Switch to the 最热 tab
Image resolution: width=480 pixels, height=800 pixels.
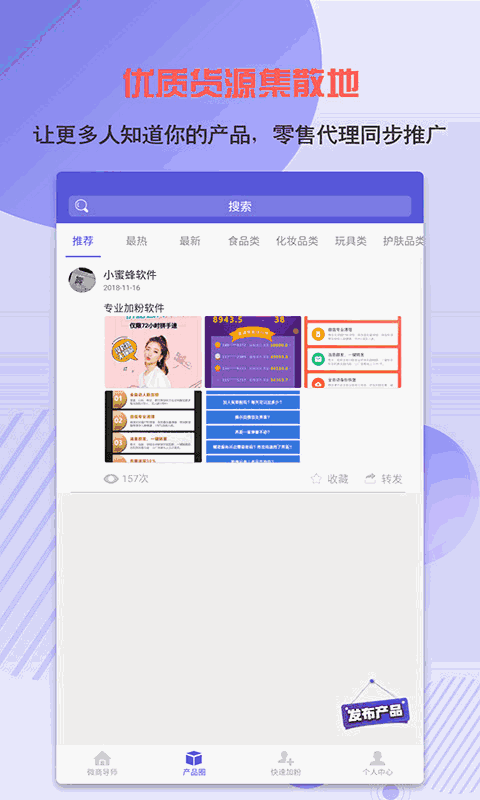point(136,241)
